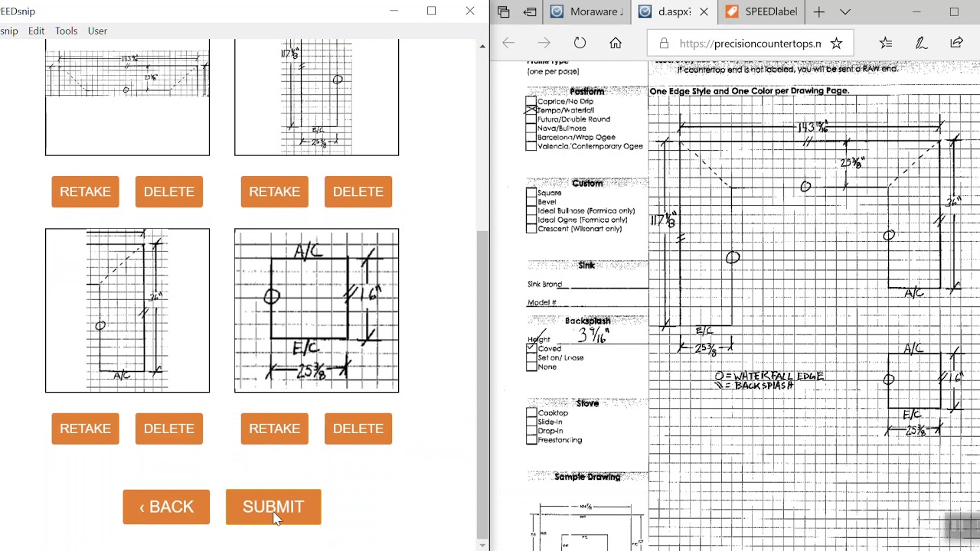Image resolution: width=980 pixels, height=551 pixels.
Task: Click the Sample Drawing heading
Action: pos(587,477)
